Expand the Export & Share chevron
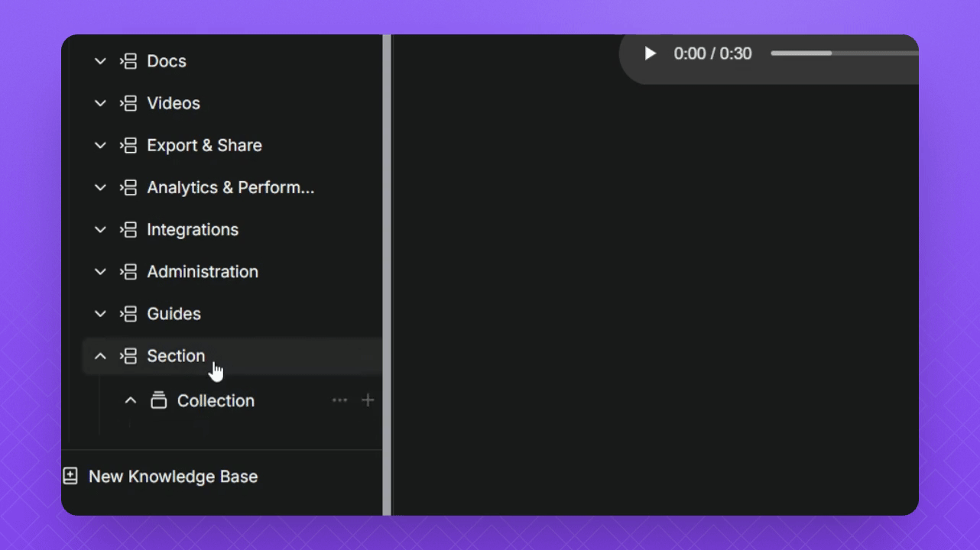The height and width of the screenshot is (550, 980). 100,145
